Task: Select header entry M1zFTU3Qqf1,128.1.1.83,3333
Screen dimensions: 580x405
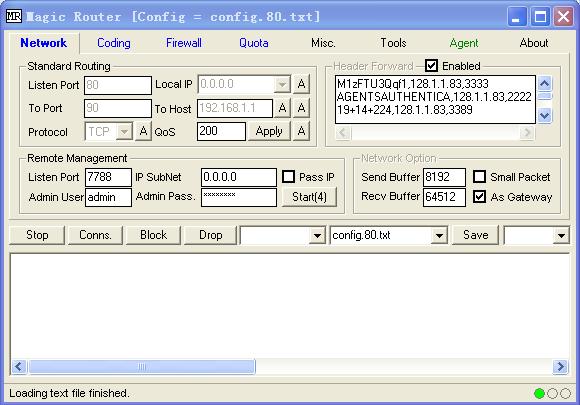Action: point(412,84)
